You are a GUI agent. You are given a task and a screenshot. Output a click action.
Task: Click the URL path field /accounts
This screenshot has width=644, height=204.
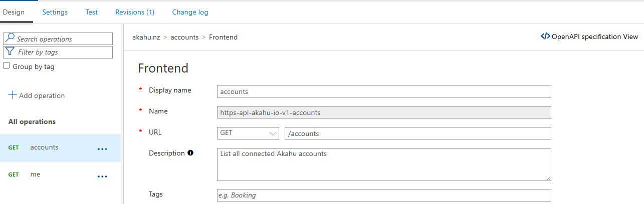[418, 133]
